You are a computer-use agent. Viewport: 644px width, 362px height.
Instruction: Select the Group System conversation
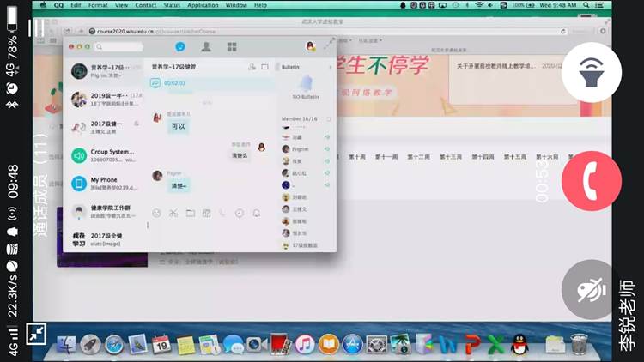pyautogui.click(x=105, y=155)
